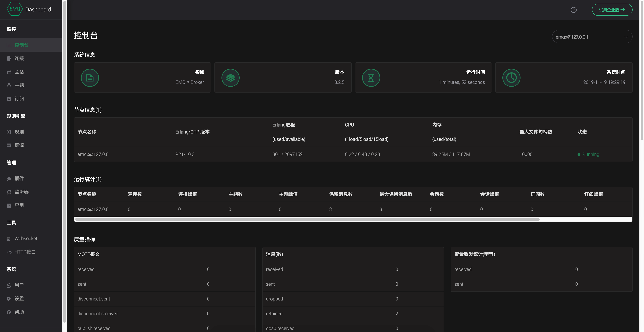The image size is (644, 332).
Task: Click the Settings gear icon in sidebar
Action: pos(9,299)
